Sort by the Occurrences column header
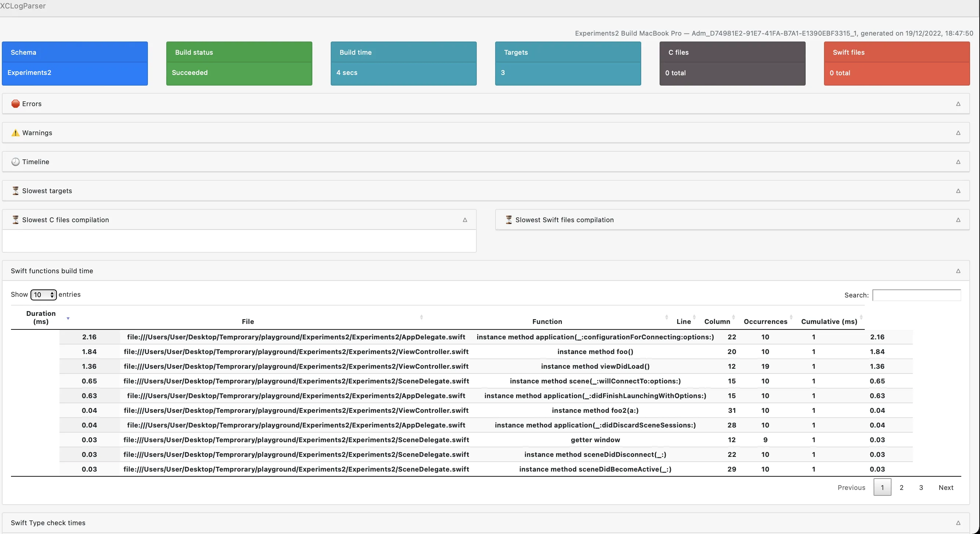 coord(765,322)
